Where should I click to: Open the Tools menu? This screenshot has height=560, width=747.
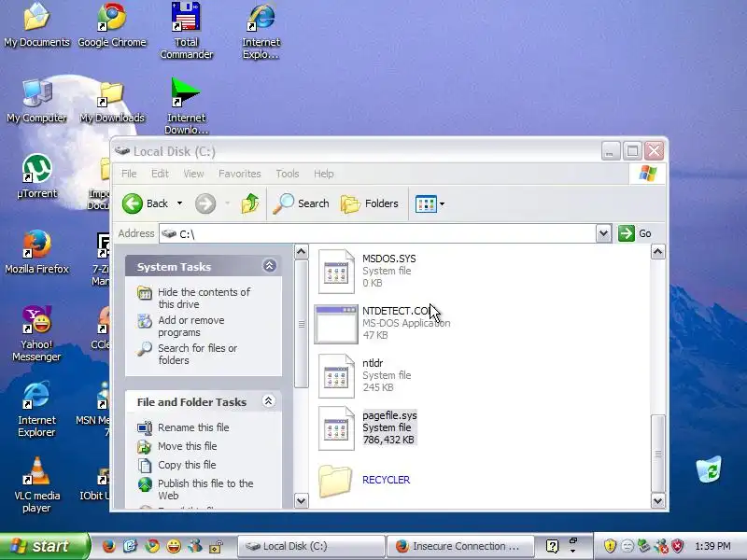coord(288,174)
